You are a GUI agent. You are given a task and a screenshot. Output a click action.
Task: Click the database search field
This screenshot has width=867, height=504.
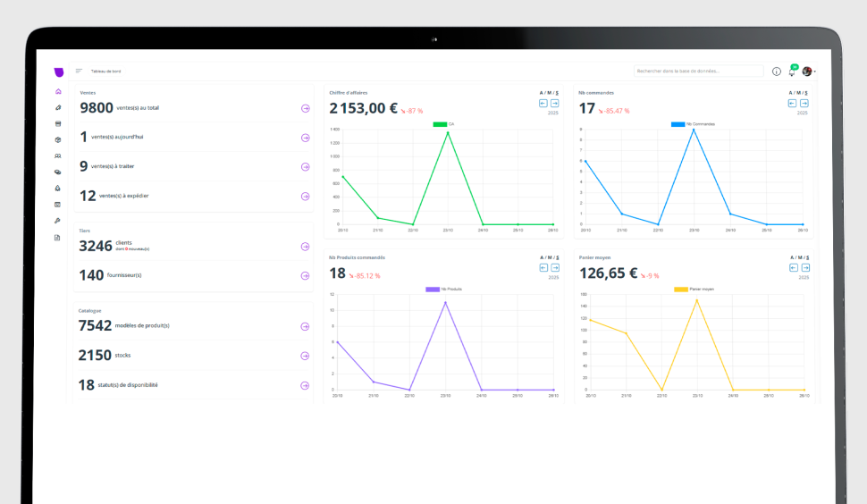tap(698, 71)
